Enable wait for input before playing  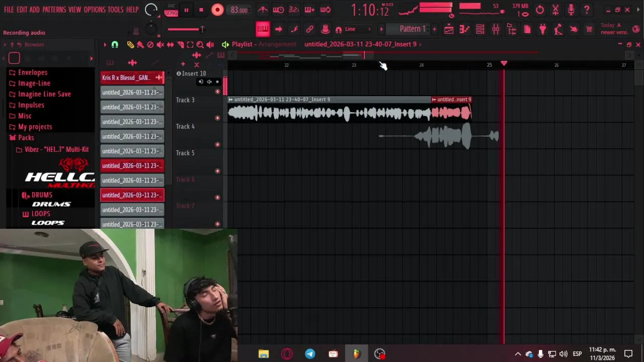[278, 10]
